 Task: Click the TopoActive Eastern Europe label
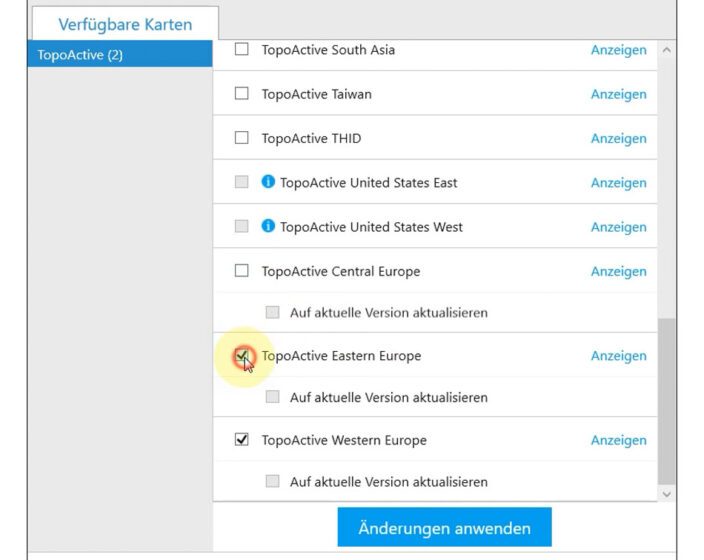click(x=341, y=356)
